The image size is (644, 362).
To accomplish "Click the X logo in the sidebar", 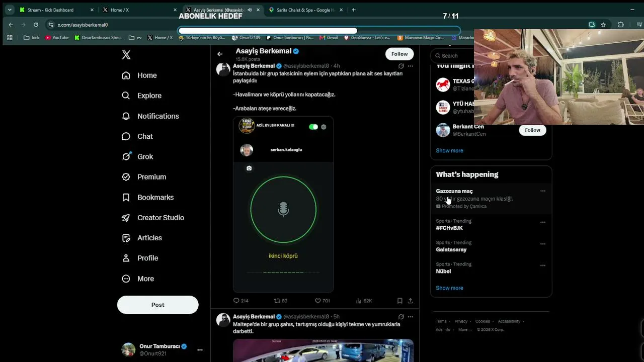I will pos(126,55).
